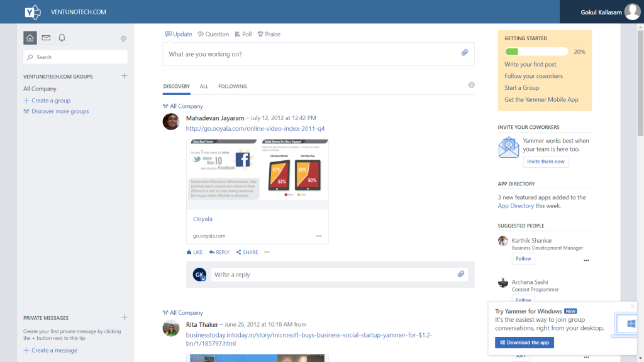Click the Rita Thaker name link
The height and width of the screenshot is (362, 644).
(202, 324)
